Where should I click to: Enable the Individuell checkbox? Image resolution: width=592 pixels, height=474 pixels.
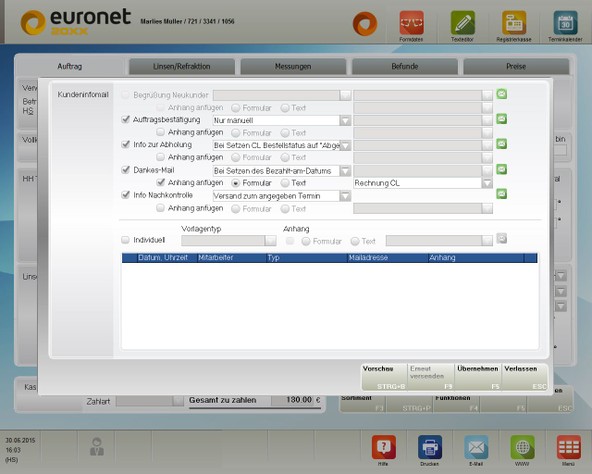click(125, 240)
